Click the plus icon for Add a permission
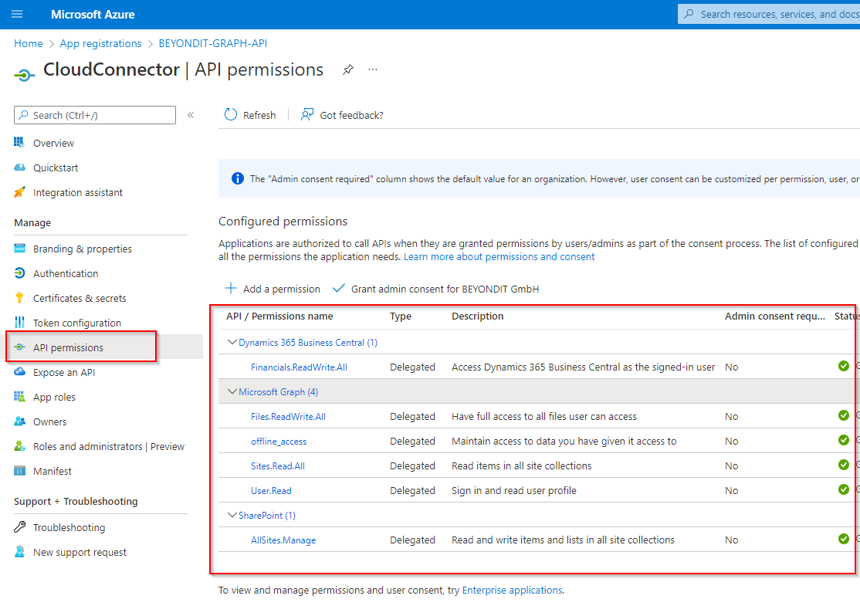 click(x=231, y=288)
